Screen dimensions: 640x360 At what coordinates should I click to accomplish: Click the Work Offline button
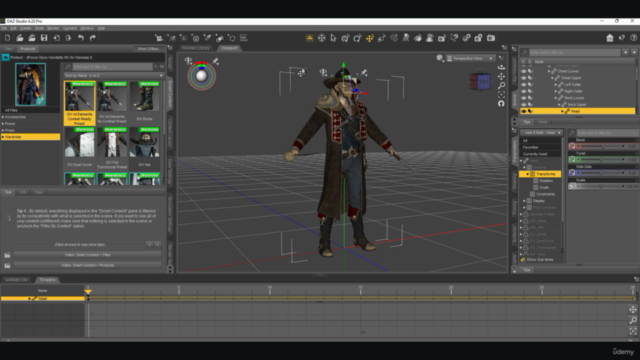(148, 49)
